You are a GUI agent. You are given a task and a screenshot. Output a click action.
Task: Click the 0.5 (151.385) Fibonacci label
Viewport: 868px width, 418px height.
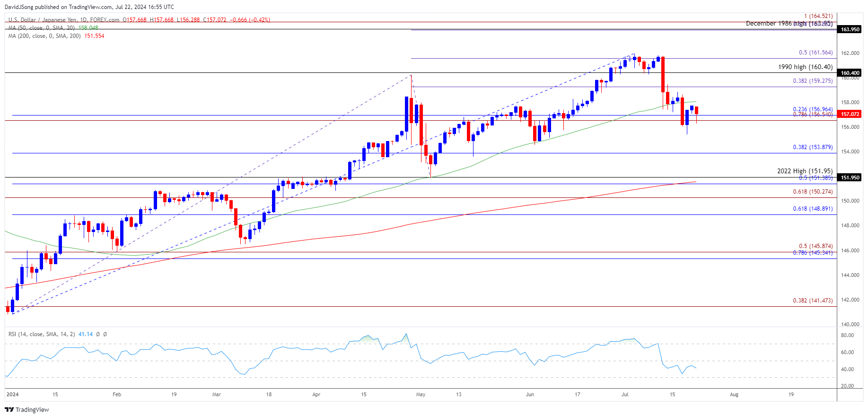pyautogui.click(x=816, y=178)
